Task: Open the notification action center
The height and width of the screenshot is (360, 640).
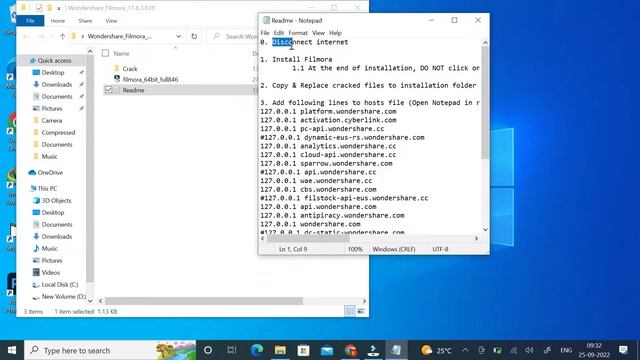Action: click(x=623, y=350)
